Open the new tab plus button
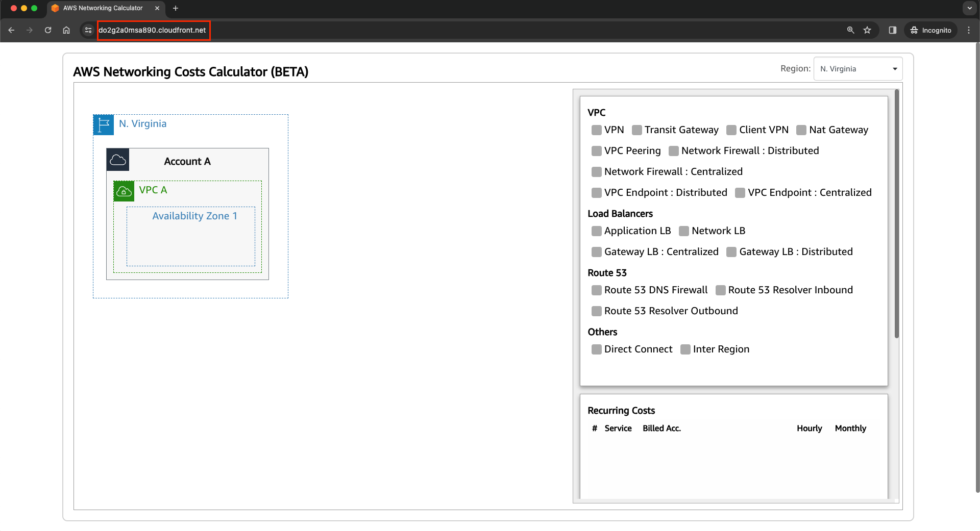980x531 pixels. tap(176, 8)
